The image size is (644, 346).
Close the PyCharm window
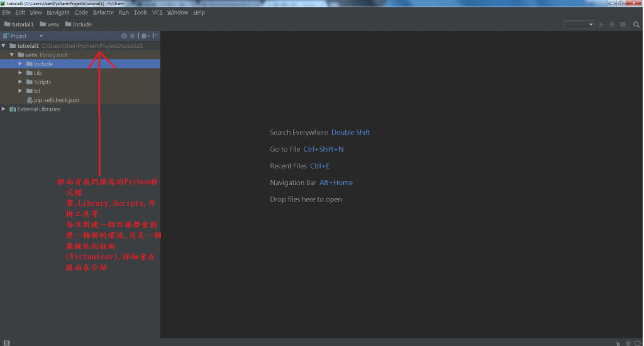634,3
